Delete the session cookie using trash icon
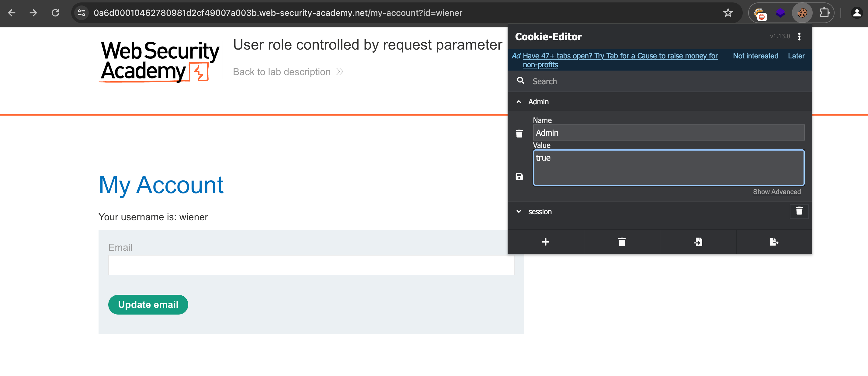Screen dimensions: 868x376 pyautogui.click(x=799, y=211)
